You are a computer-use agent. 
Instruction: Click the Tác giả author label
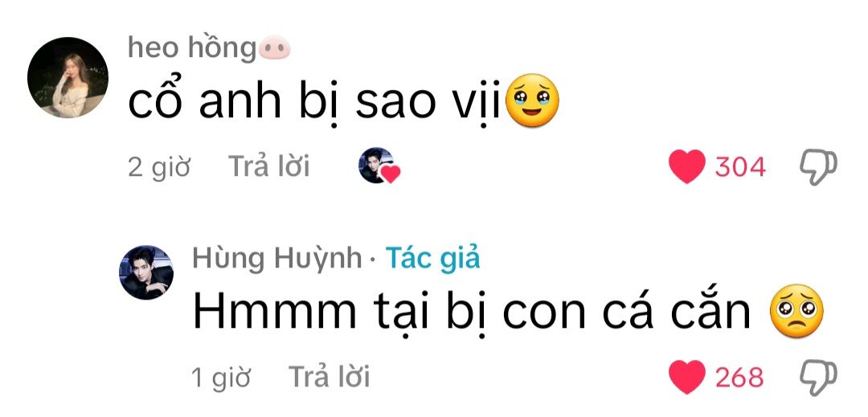(433, 258)
